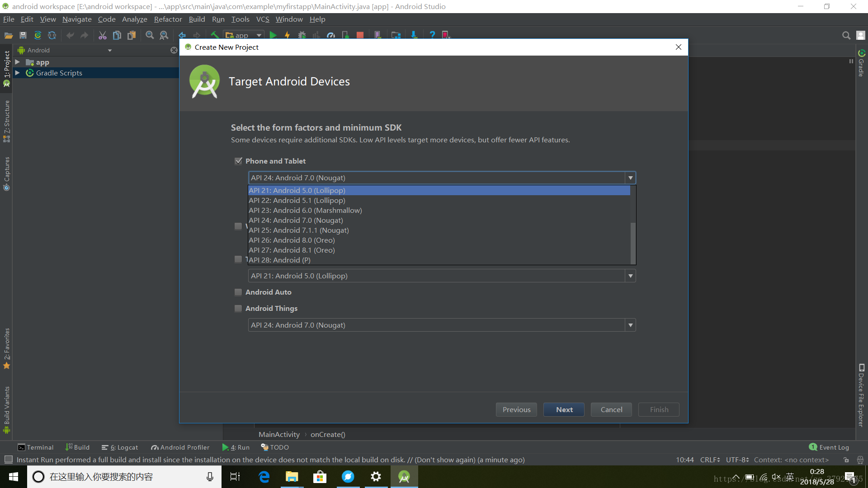This screenshot has width=868, height=488.
Task: Open the Build menu
Action: click(197, 19)
